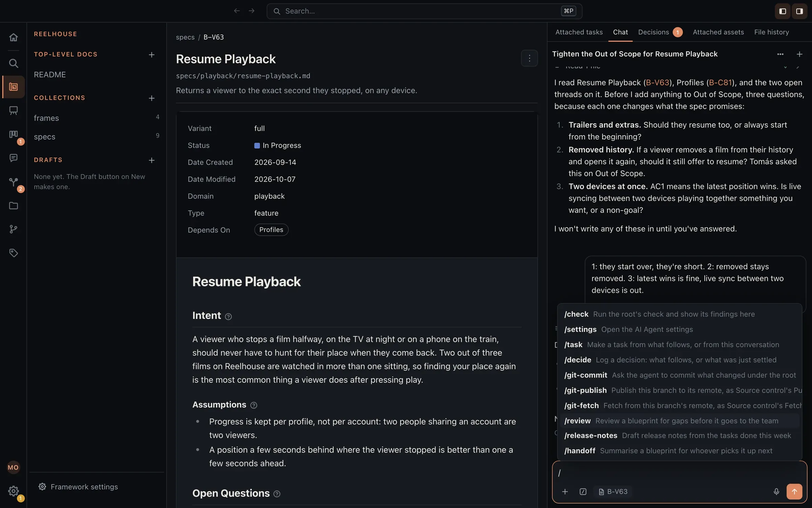Open the settings gear in left rail
812x508 pixels.
(x=13, y=491)
